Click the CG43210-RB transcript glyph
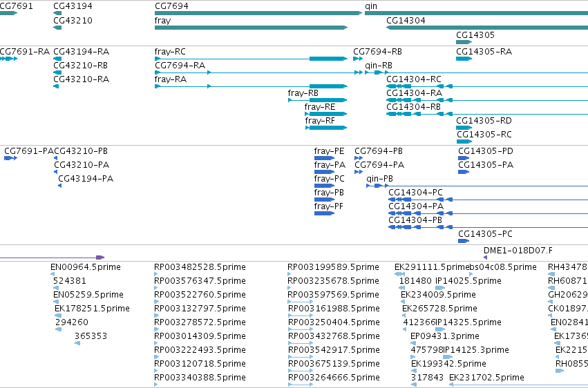 (x=57, y=72)
